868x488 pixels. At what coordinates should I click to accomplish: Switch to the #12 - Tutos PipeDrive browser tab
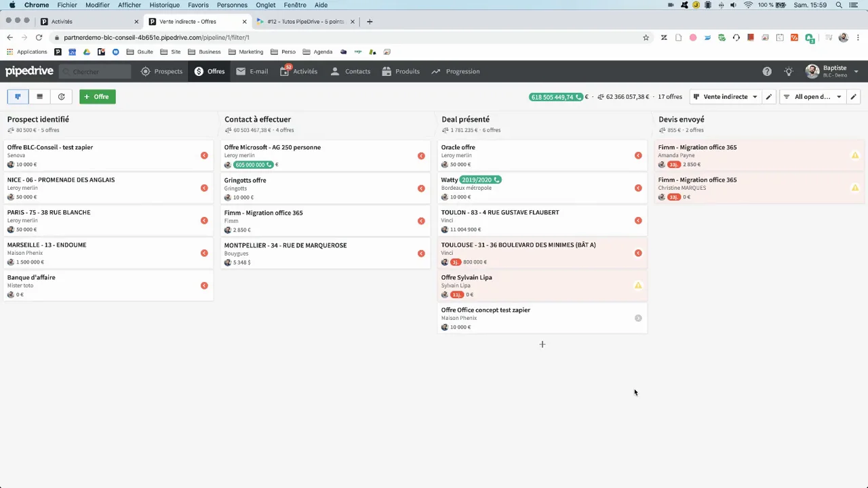[304, 22]
